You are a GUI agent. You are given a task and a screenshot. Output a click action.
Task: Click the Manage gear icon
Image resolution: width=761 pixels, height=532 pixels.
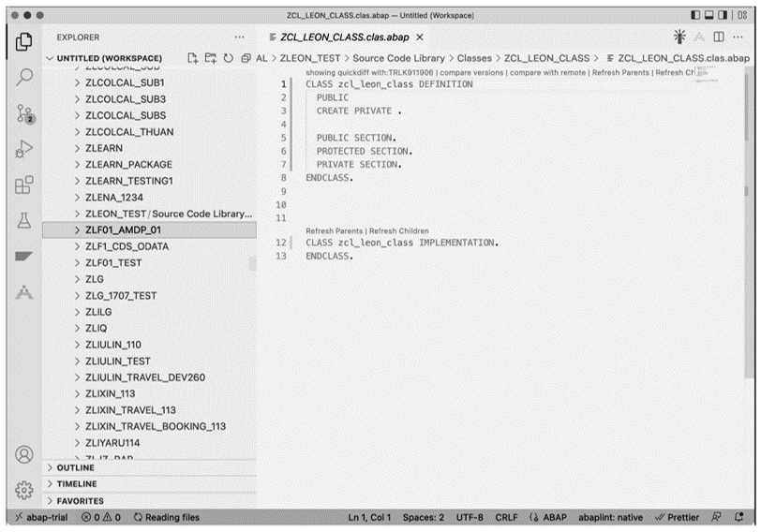(x=25, y=490)
